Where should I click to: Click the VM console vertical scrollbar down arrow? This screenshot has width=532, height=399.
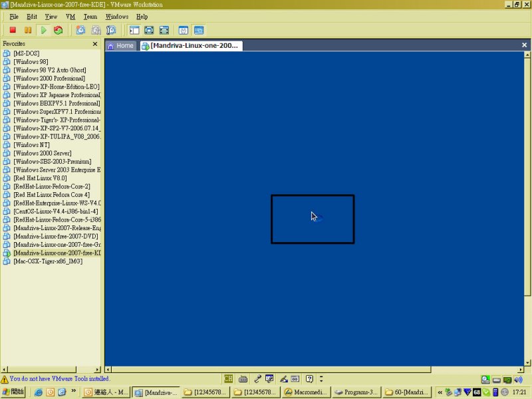coord(527,362)
